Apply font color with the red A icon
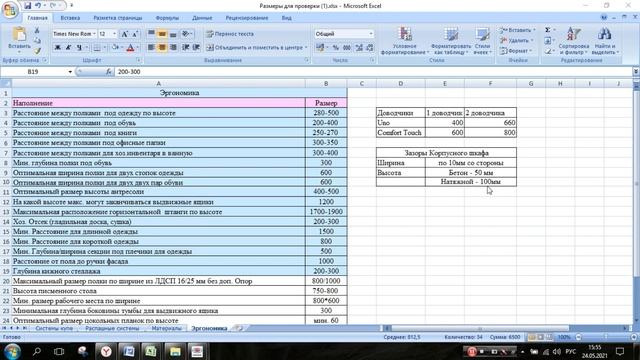This screenshot has height=360, width=640. (130, 48)
